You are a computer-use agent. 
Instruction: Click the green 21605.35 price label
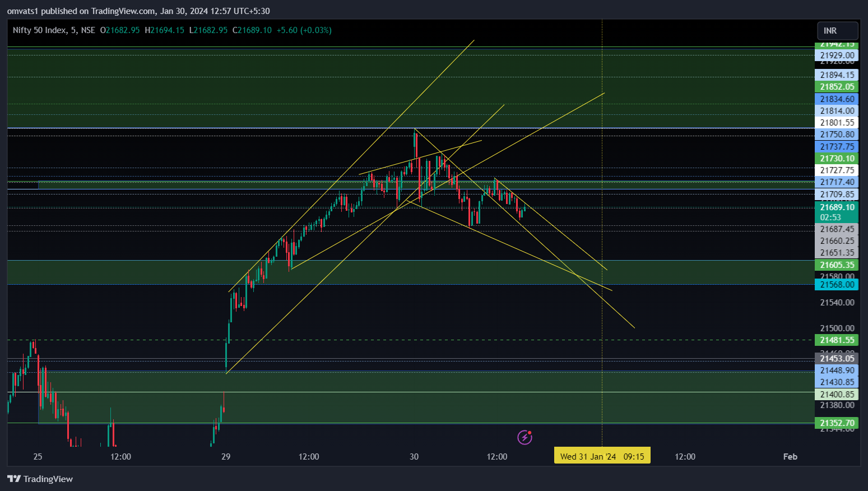coord(836,265)
